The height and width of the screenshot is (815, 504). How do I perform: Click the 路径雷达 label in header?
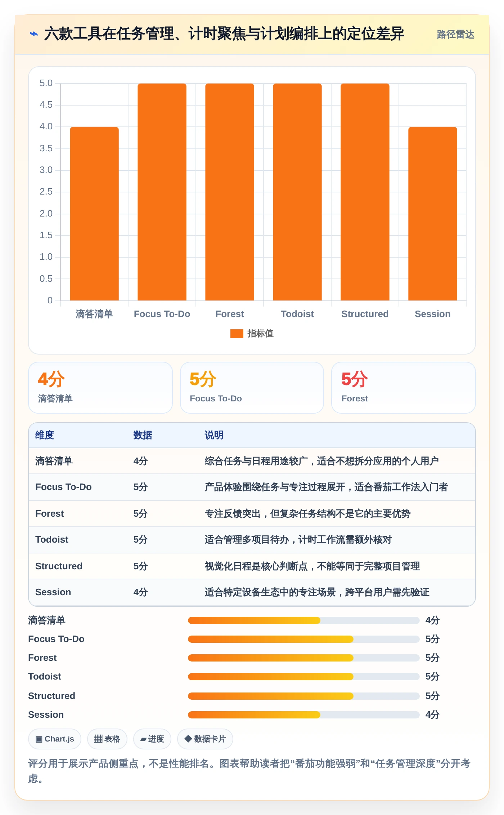pyautogui.click(x=455, y=35)
